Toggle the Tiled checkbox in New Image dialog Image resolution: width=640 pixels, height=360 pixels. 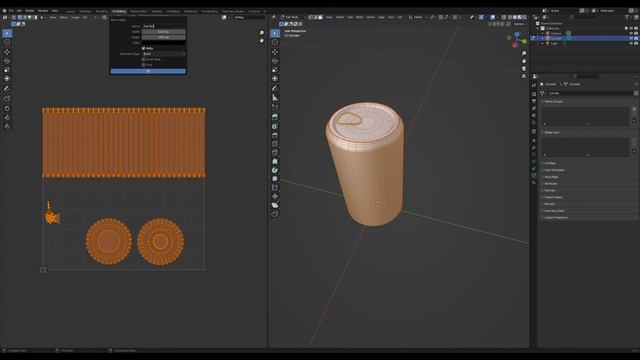pyautogui.click(x=144, y=64)
